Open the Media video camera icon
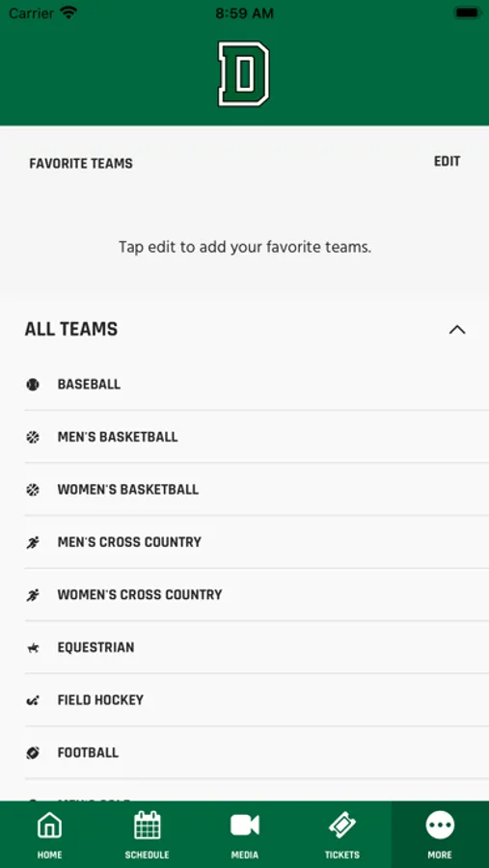This screenshot has height=868, width=489. (x=244, y=826)
